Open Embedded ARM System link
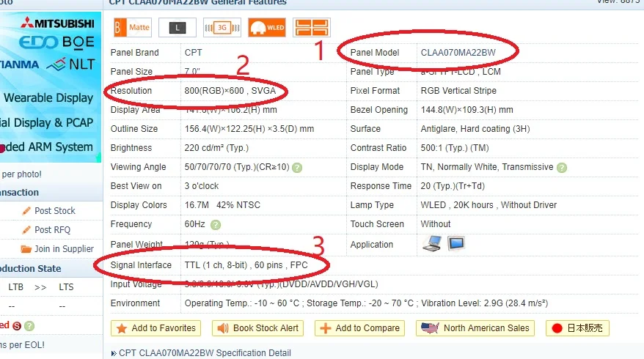Screen dimensions: 644x359 (x=46, y=147)
